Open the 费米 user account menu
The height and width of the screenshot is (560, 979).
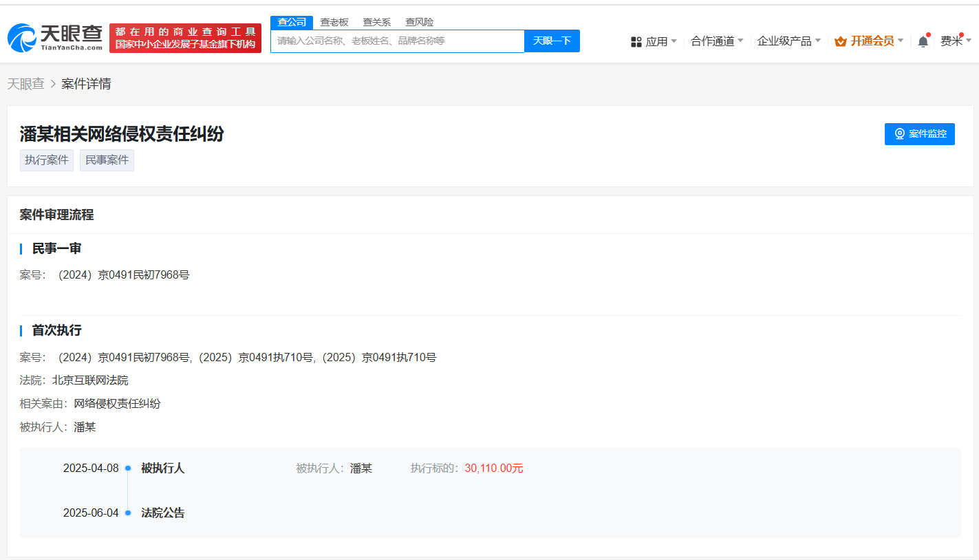(956, 41)
